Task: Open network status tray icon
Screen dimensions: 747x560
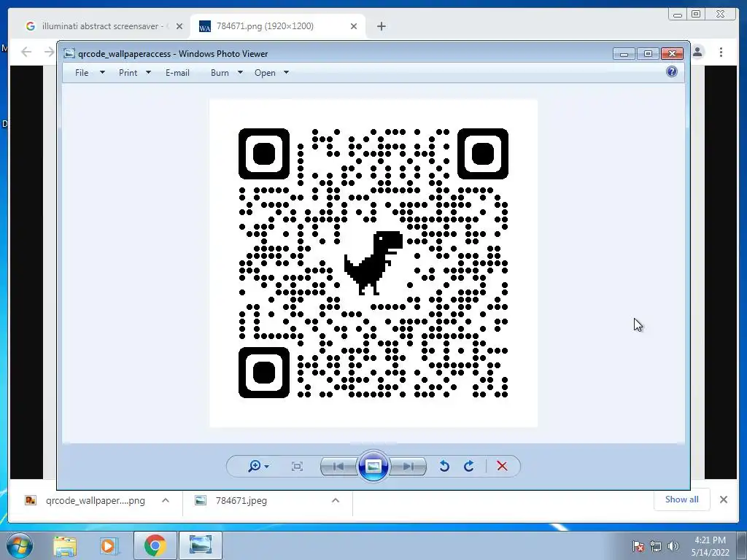Action: coord(656,546)
